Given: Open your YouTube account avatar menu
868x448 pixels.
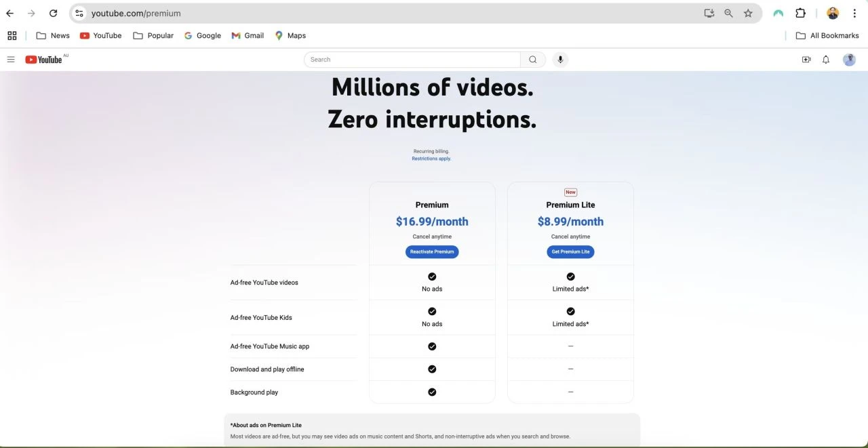Looking at the screenshot, I should pyautogui.click(x=849, y=59).
